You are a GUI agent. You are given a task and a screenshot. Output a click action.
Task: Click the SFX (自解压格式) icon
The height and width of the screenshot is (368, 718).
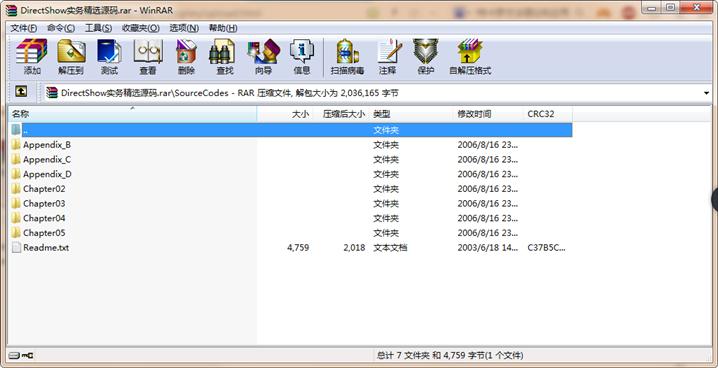point(470,57)
